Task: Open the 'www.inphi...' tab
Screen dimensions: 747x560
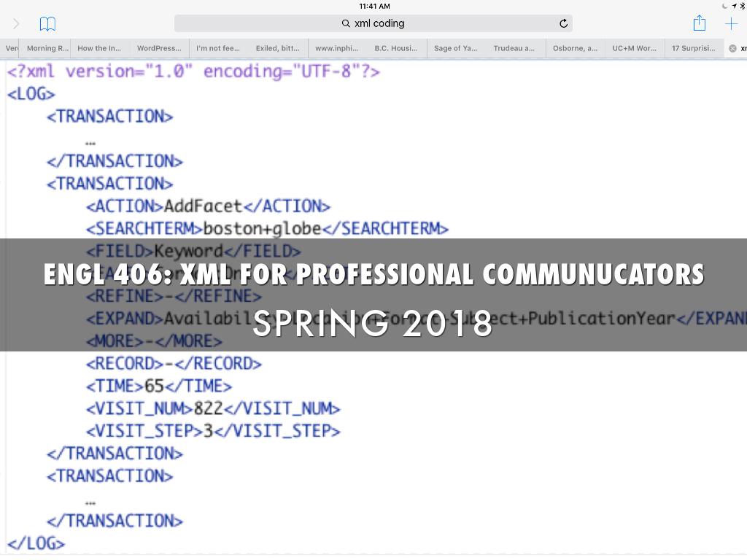Action: [x=336, y=49]
